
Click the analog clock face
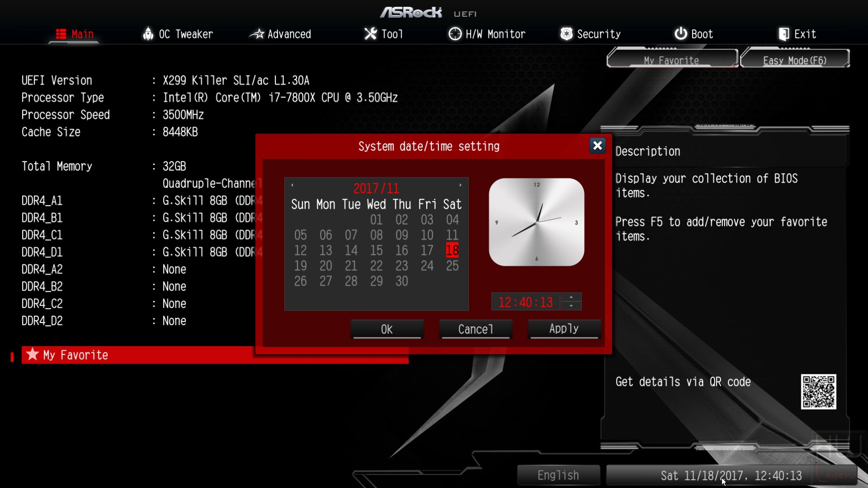click(536, 222)
